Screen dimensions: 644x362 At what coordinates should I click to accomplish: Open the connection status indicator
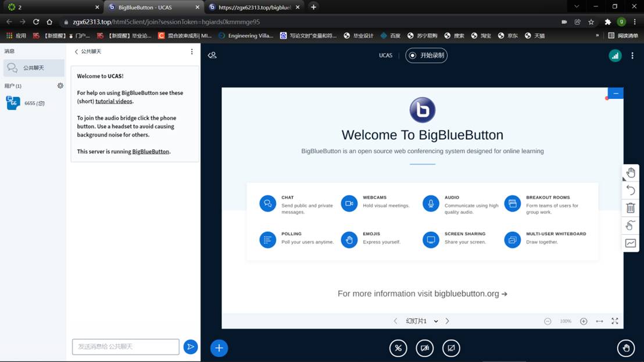click(615, 56)
